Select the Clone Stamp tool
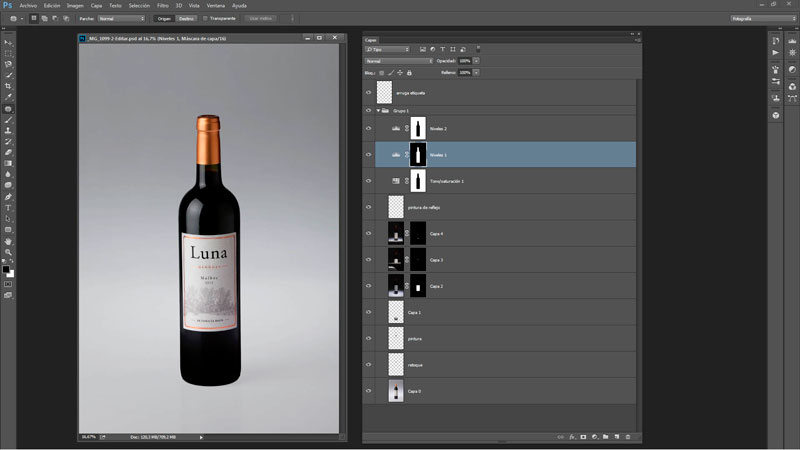The width and height of the screenshot is (800, 450). point(8,131)
